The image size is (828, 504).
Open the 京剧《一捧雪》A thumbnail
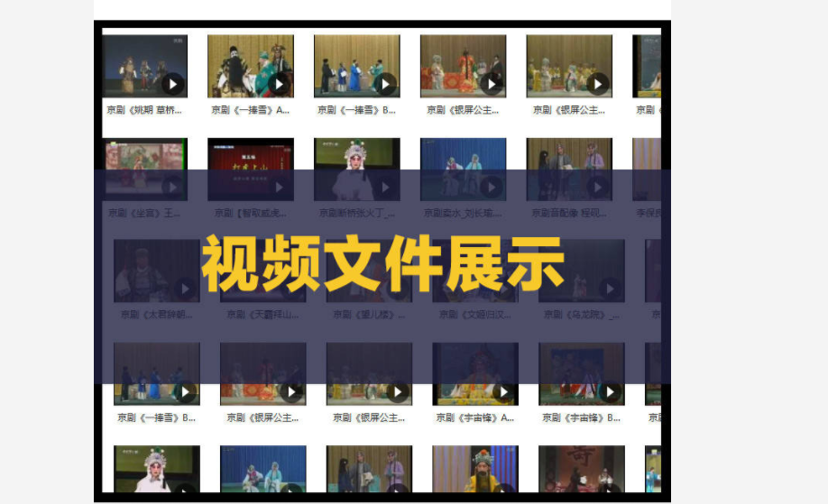(251, 66)
